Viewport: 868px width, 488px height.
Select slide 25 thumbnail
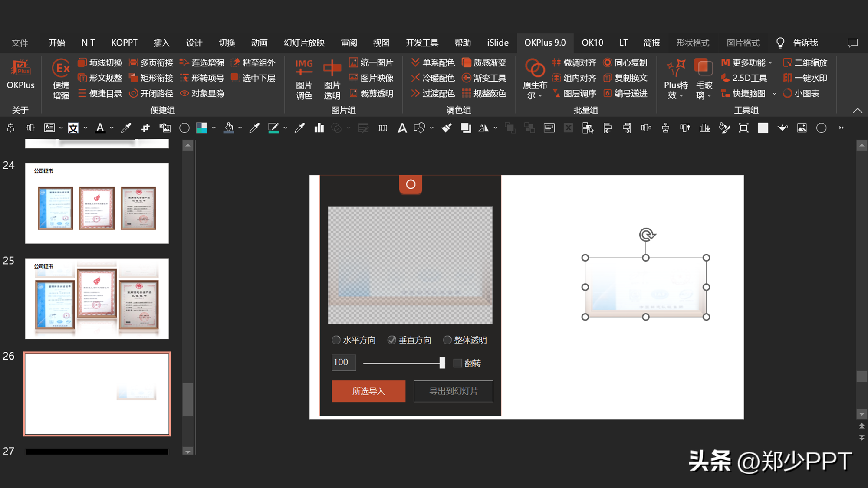[97, 298]
